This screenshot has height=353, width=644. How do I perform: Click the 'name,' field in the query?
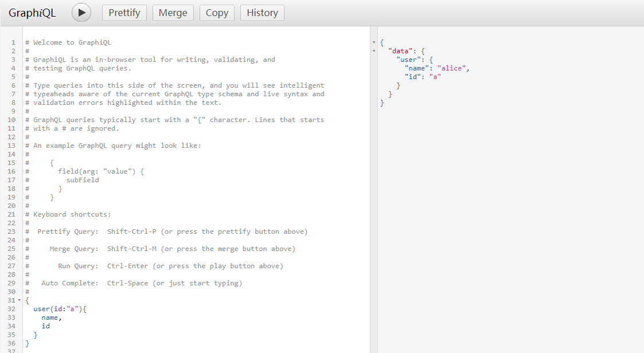52,317
